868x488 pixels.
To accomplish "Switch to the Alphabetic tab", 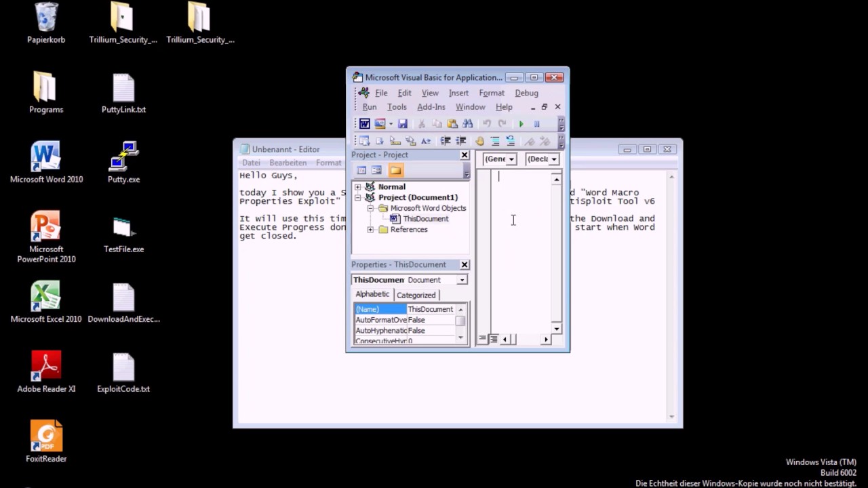I will coord(372,294).
